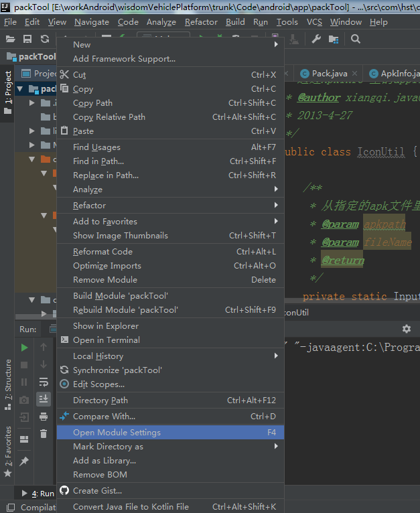Click the IconUtil class name in editor
This screenshot has width=420, height=513.
[x=380, y=152]
